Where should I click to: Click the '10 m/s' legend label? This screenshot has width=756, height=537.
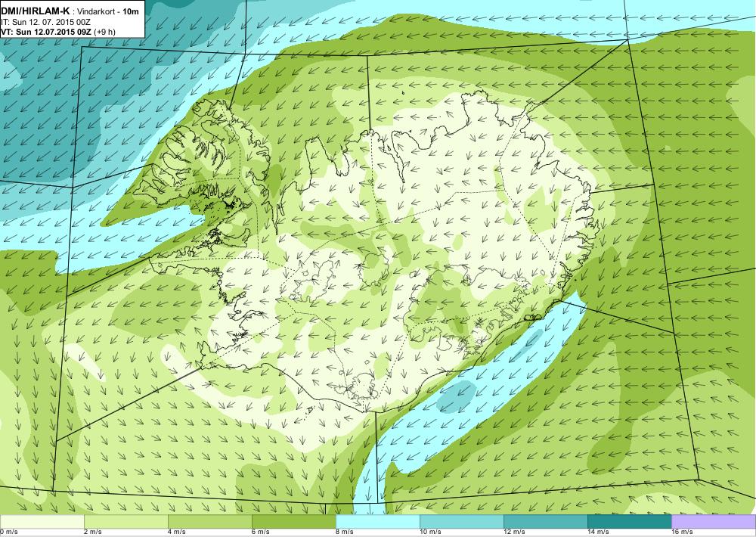pos(431,532)
